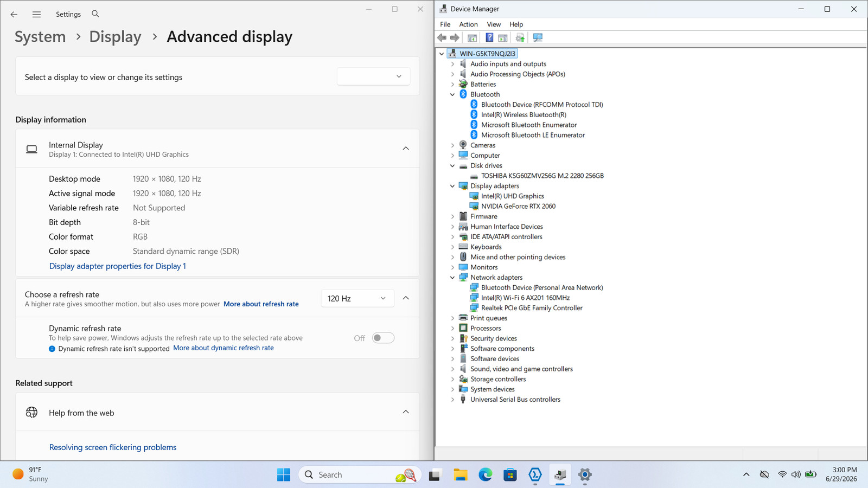Select Intel(R) UHD Graphics in Device Manager
This screenshot has height=488, width=868.
point(512,196)
